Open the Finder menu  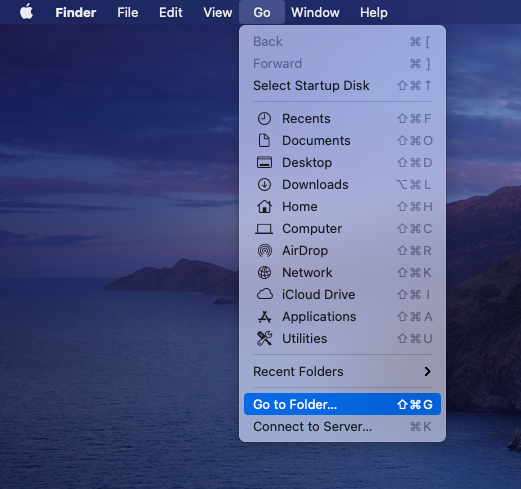pyautogui.click(x=76, y=12)
